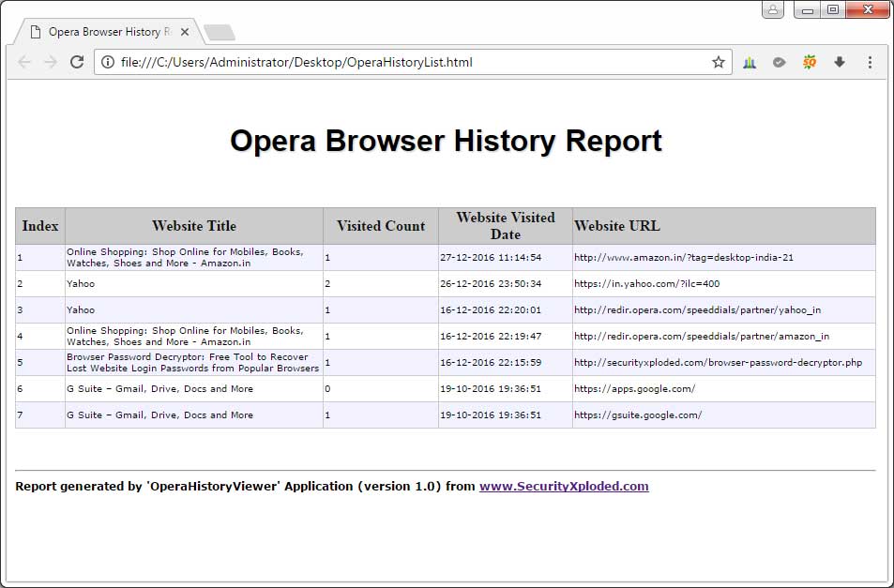Click the user profile button in title bar
The image size is (894, 588).
click(773, 9)
